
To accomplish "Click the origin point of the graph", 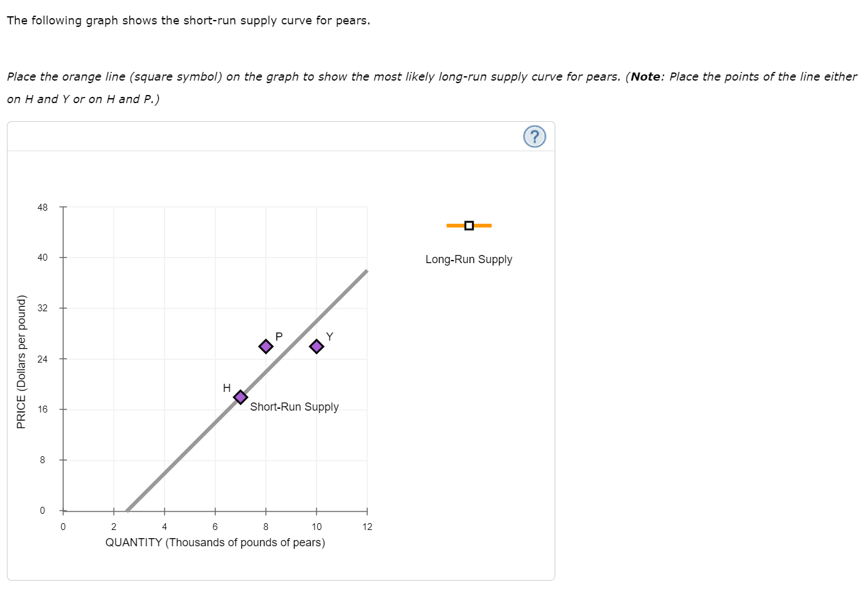I will coord(63,511).
